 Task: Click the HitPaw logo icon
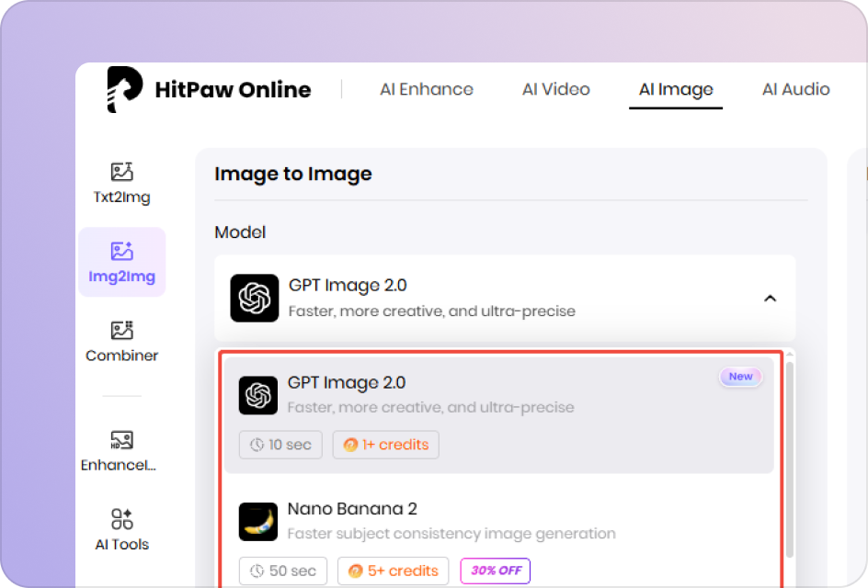124,89
